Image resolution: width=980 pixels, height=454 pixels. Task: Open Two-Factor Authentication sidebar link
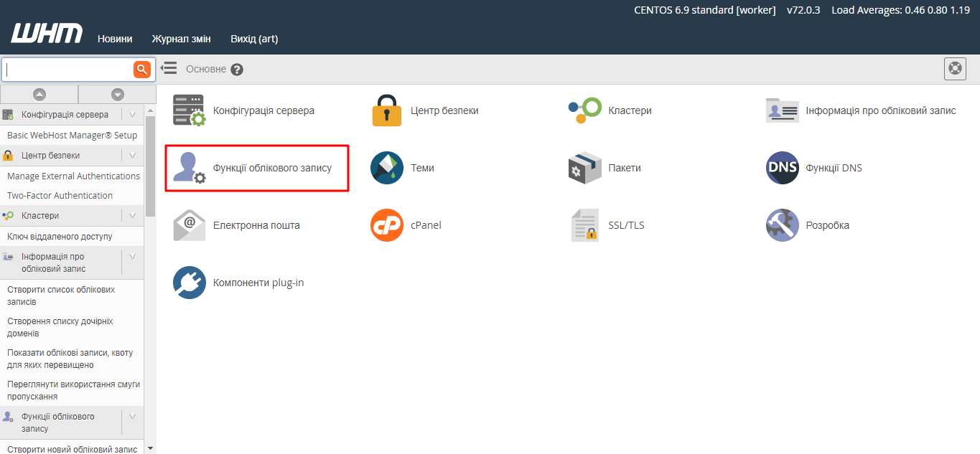click(x=60, y=196)
